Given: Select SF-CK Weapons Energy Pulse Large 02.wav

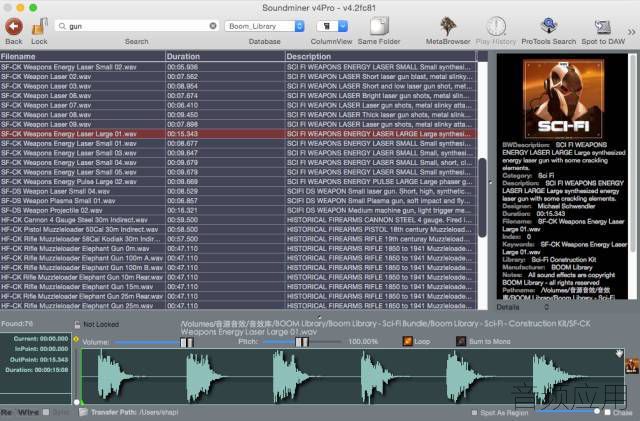Looking at the screenshot, I should point(238,182).
